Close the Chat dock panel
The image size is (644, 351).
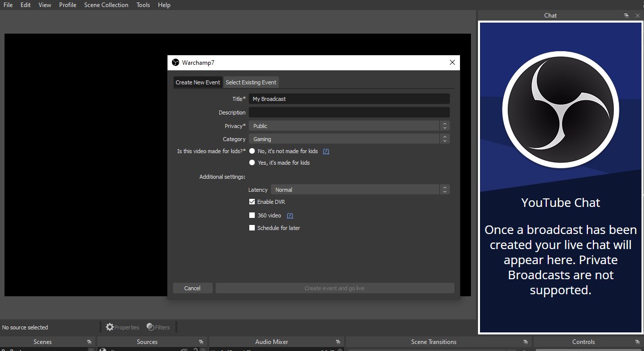(x=637, y=16)
